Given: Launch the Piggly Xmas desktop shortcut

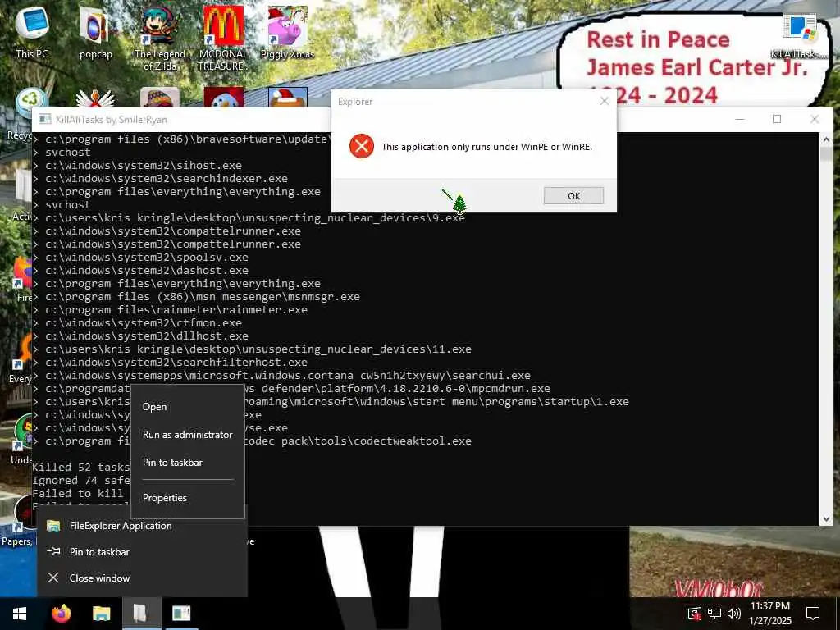Looking at the screenshot, I should 287,32.
